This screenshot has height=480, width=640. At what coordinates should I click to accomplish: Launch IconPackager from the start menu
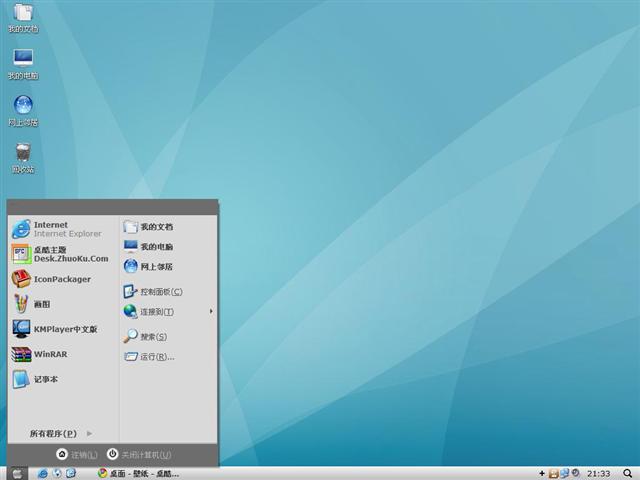[60, 279]
